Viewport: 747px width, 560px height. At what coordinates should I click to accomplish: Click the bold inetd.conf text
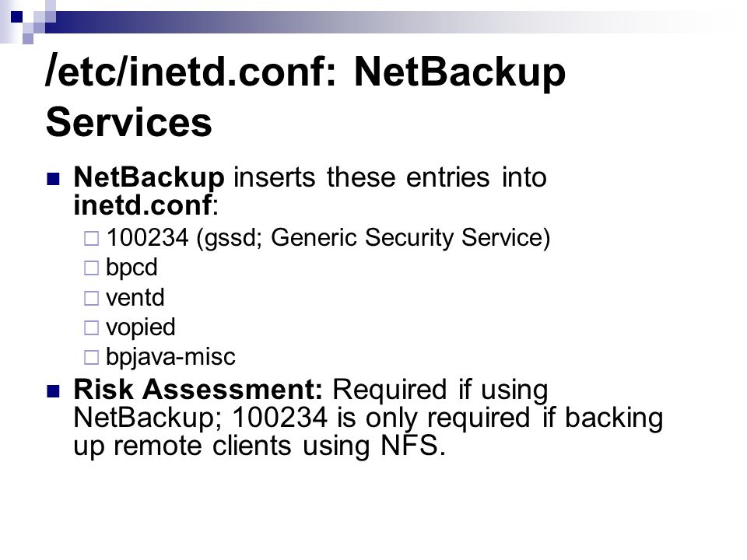(x=142, y=205)
